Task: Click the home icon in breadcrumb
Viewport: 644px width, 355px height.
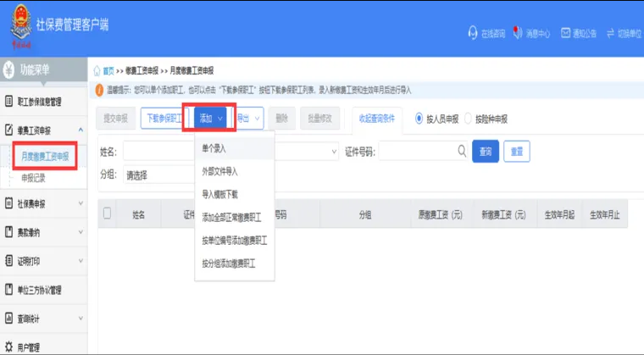Action: pos(97,71)
